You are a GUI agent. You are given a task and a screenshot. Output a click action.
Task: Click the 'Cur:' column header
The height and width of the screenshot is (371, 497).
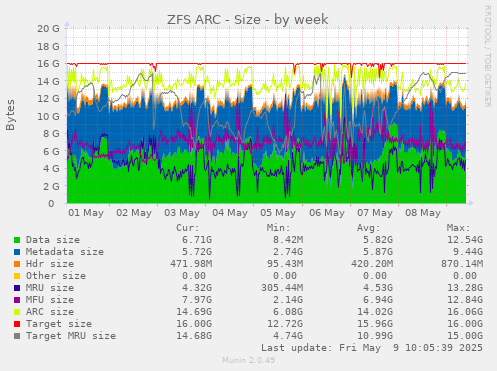[188, 228]
